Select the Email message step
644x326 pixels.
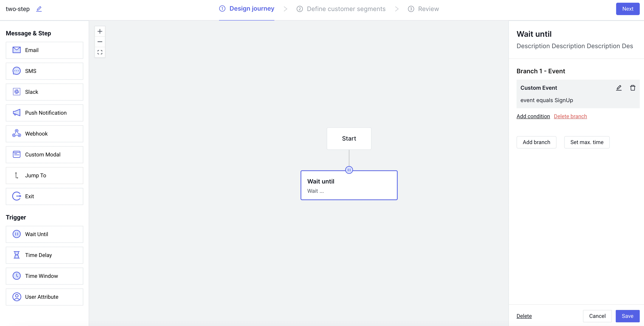pyautogui.click(x=44, y=50)
